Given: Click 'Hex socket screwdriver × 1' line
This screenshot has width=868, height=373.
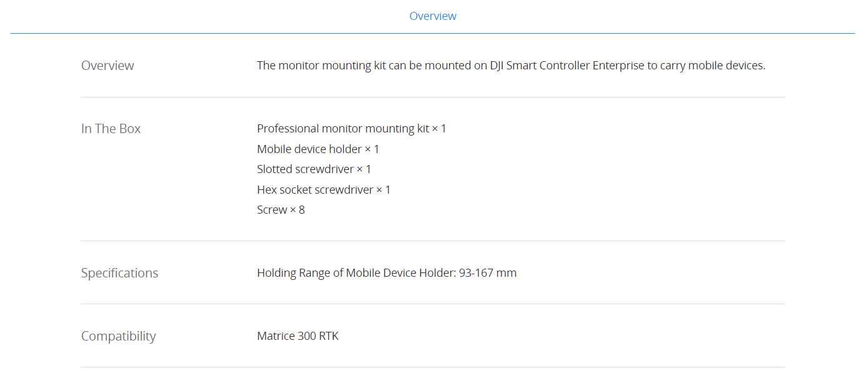Looking at the screenshot, I should [324, 190].
